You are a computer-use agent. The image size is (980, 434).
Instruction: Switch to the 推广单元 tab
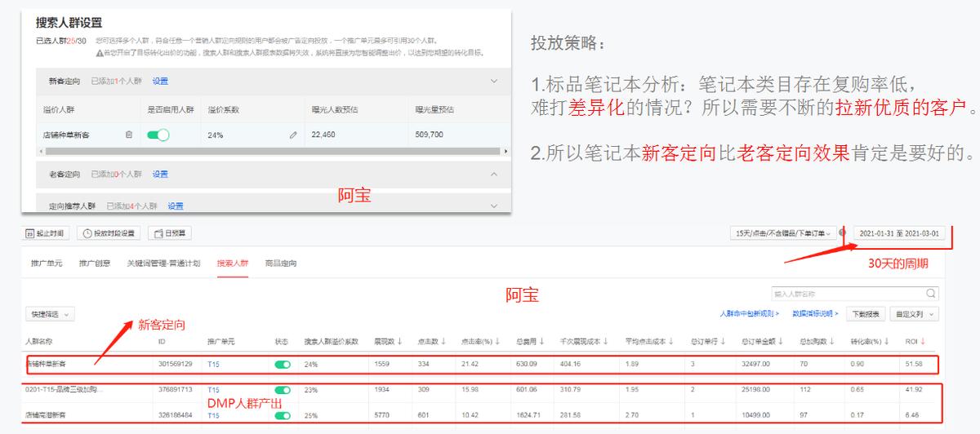click(47, 263)
